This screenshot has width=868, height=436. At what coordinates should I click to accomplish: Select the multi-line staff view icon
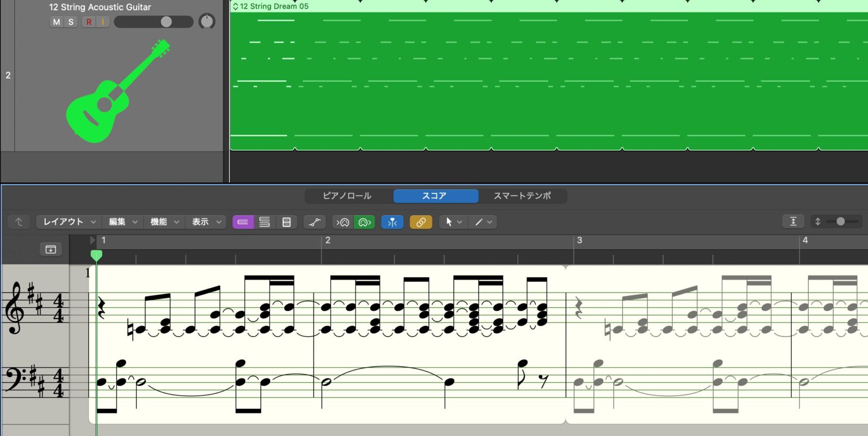point(264,222)
